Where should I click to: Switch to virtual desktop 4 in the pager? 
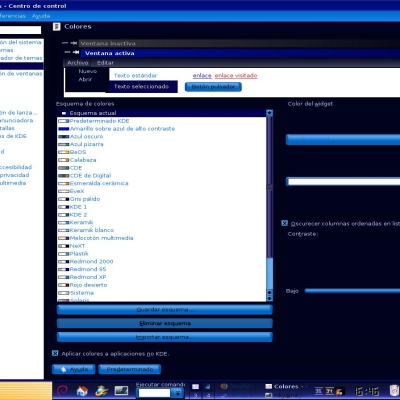pyautogui.click(x=208, y=396)
